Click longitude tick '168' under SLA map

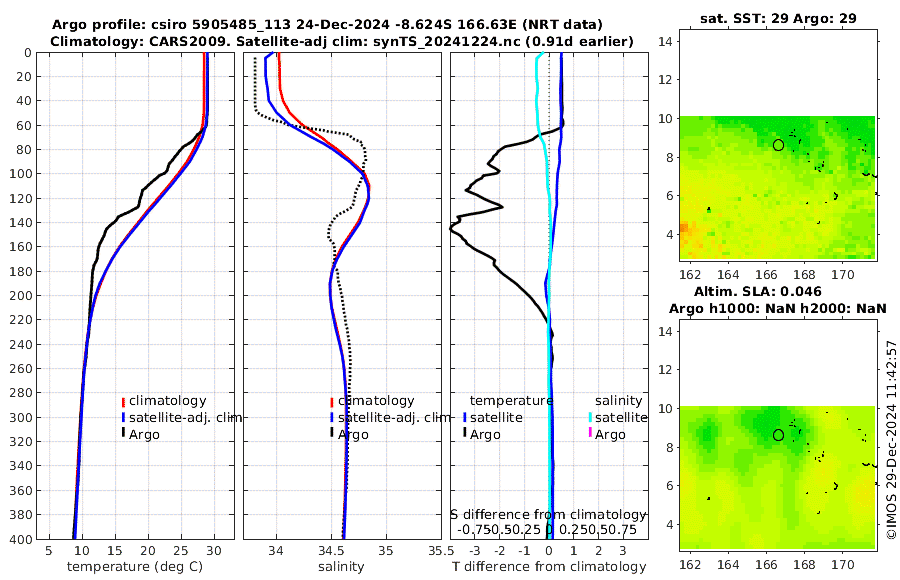[x=804, y=565]
